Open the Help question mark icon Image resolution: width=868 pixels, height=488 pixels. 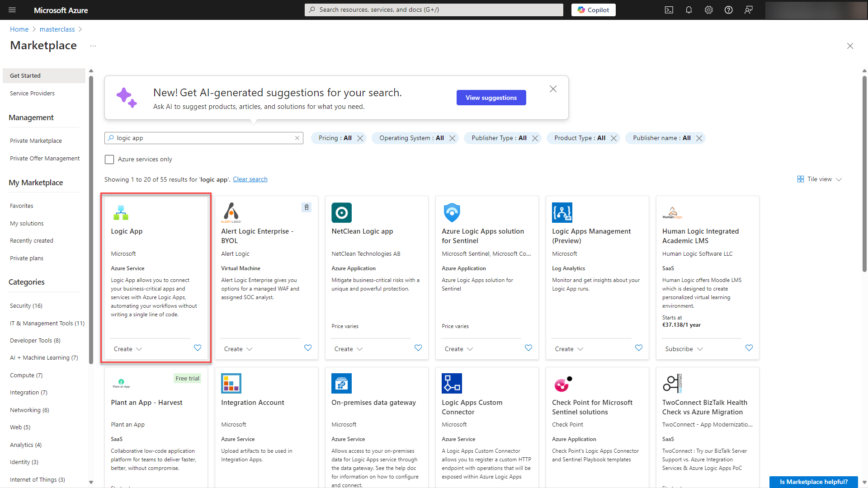[x=728, y=9]
